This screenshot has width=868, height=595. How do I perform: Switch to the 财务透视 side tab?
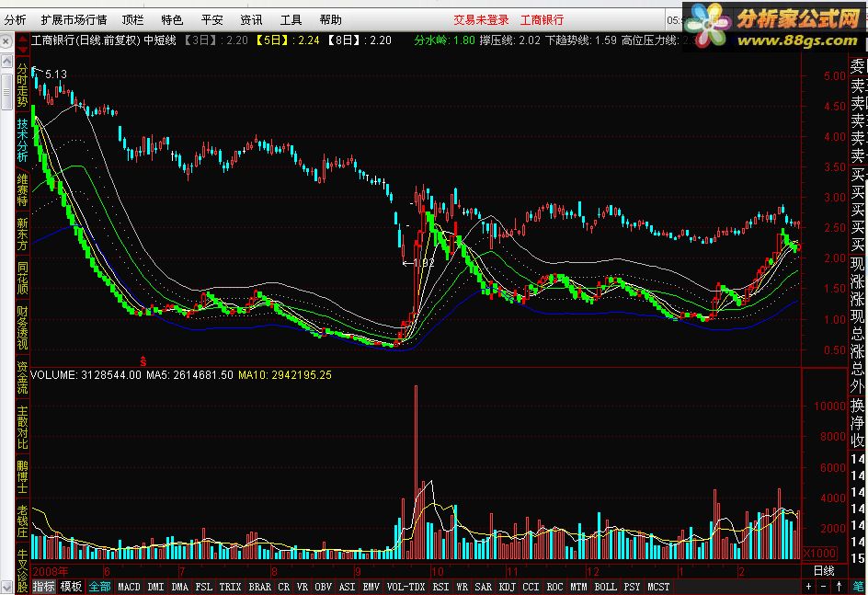22,327
